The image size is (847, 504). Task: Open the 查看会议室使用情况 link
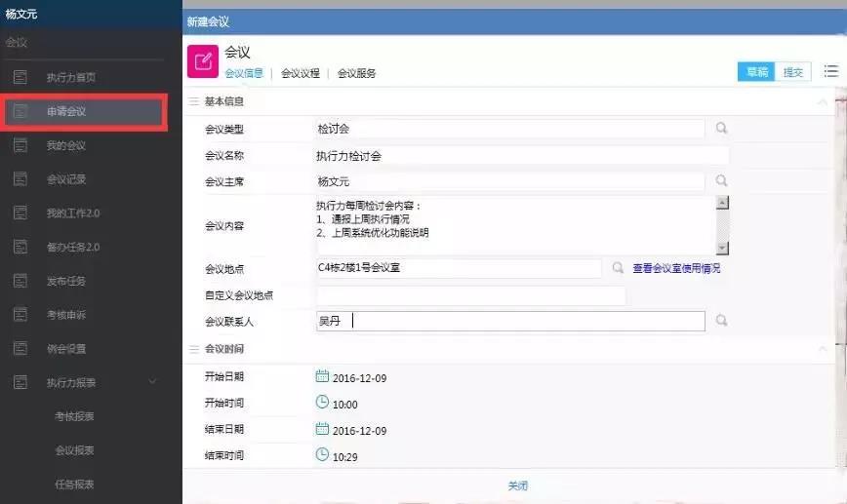click(676, 268)
